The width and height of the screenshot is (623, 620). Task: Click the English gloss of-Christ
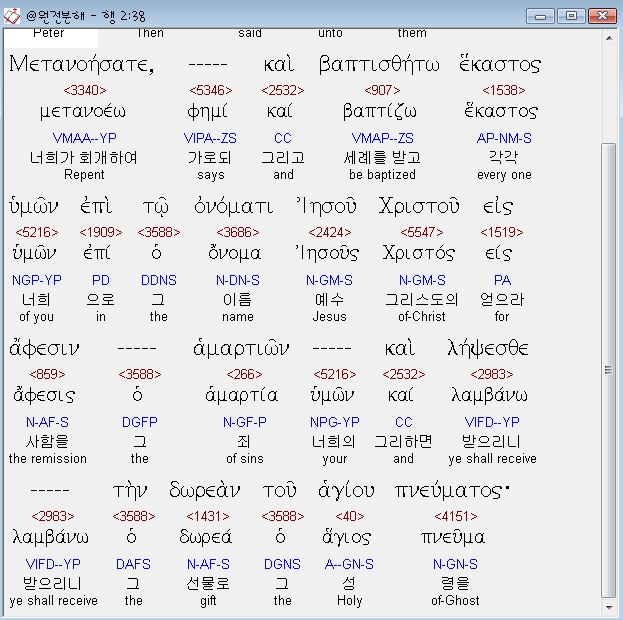click(422, 317)
